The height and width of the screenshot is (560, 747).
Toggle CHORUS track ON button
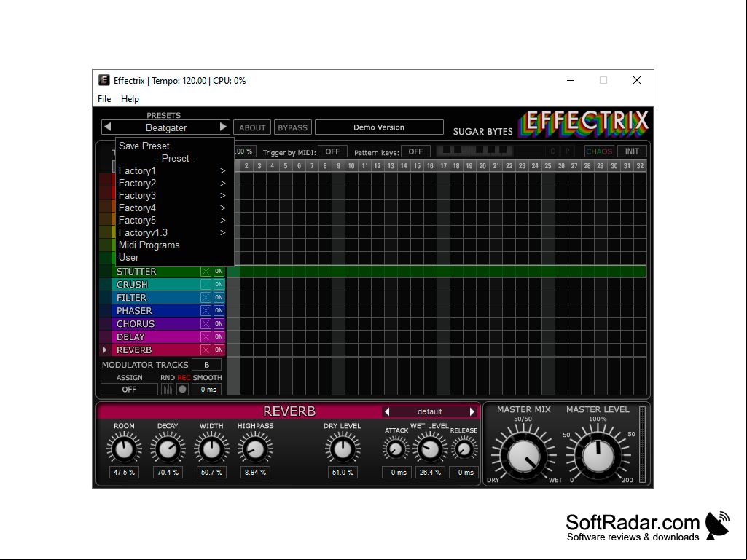pyautogui.click(x=219, y=324)
